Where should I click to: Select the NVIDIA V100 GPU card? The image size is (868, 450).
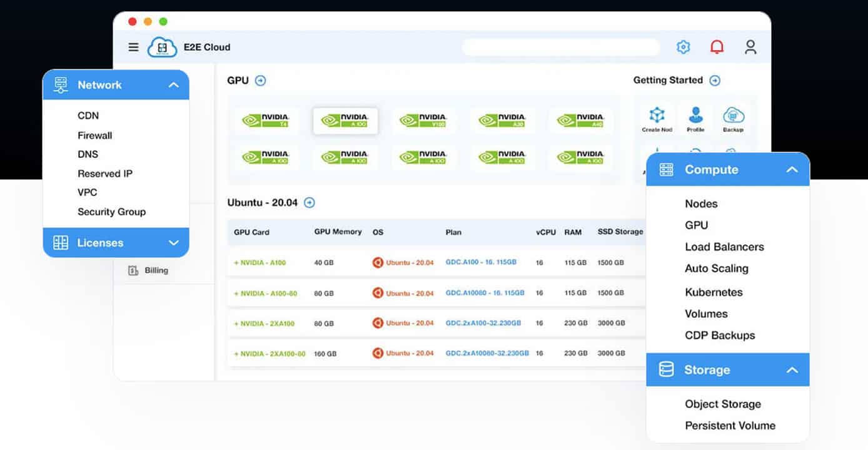pos(424,120)
